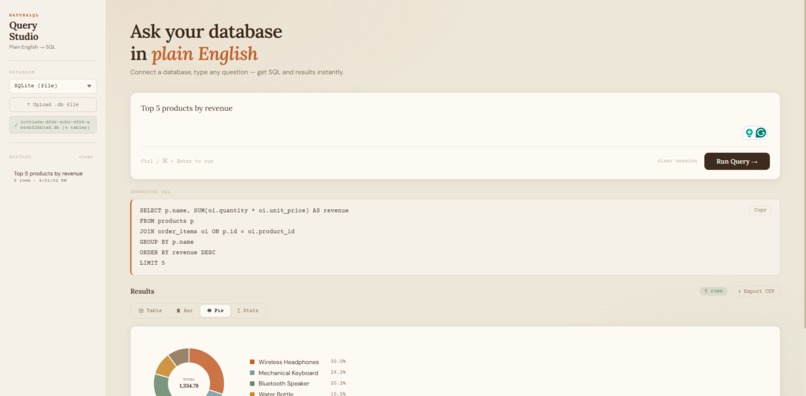Screen dimensions: 806x396
Task: Click the Bluetooth Speaker legend label
Action: 284,384
